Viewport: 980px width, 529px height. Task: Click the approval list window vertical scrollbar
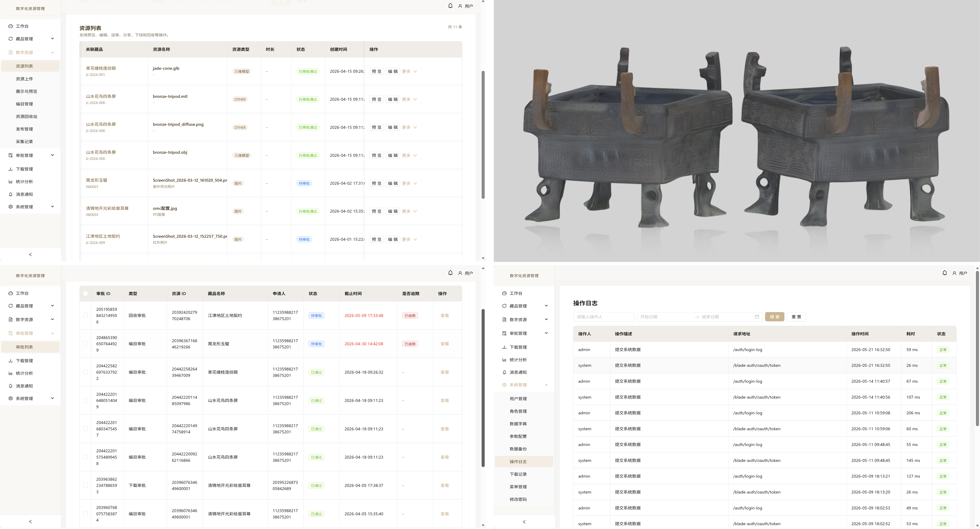coord(483,388)
